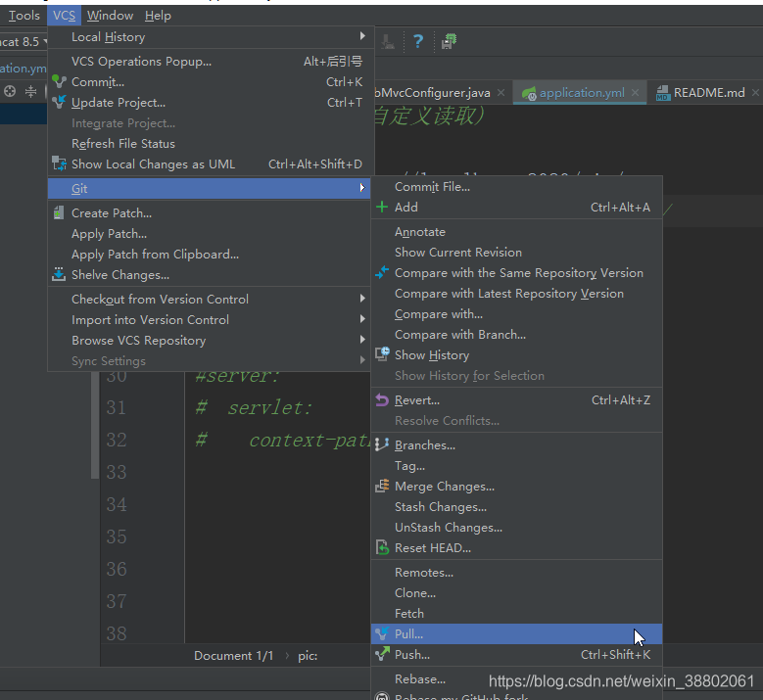The height and width of the screenshot is (700, 763).
Task: Expand Import into Version Control submenu
Action: (362, 318)
